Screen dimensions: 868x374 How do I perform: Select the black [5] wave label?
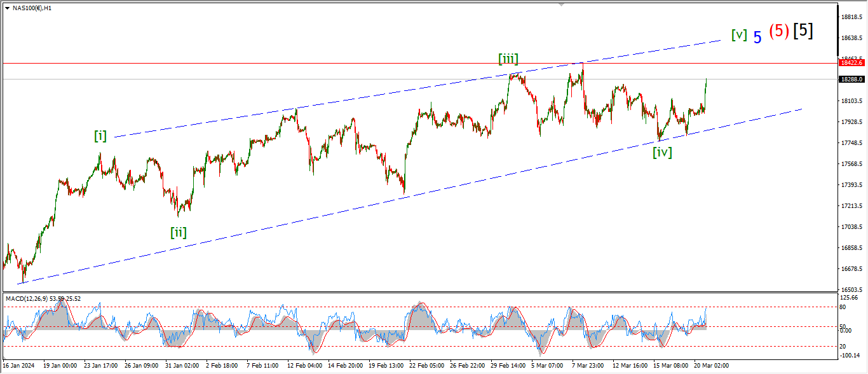[x=803, y=31]
